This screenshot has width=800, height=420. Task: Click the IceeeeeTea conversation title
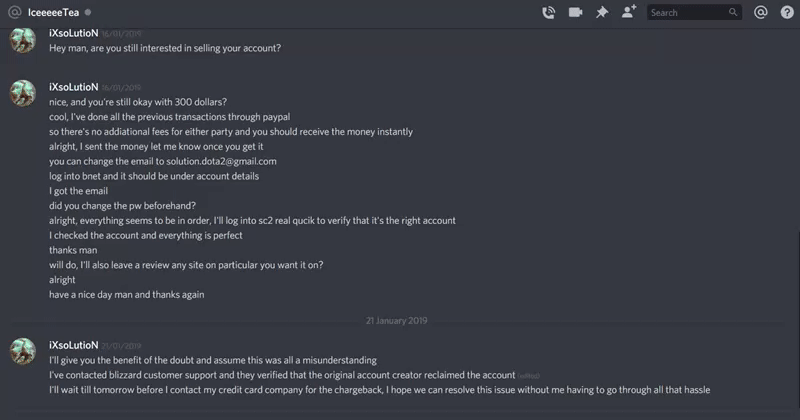tap(54, 13)
